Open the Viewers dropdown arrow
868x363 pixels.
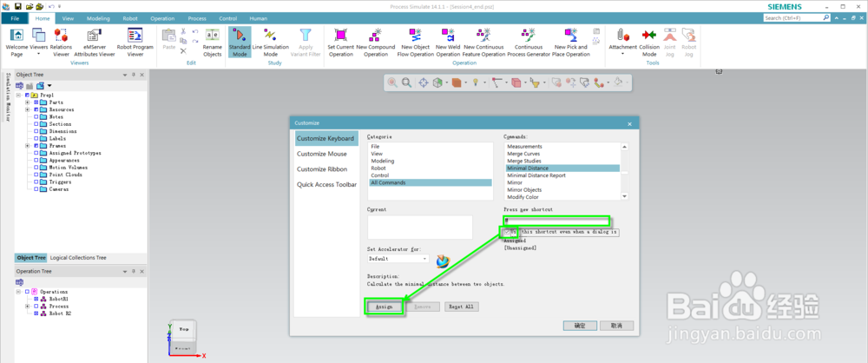[39, 55]
